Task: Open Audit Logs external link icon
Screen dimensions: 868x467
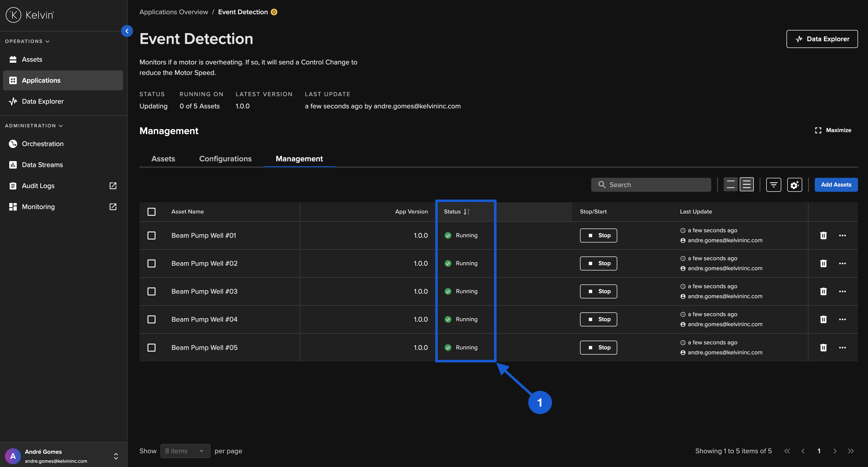Action: 112,186
